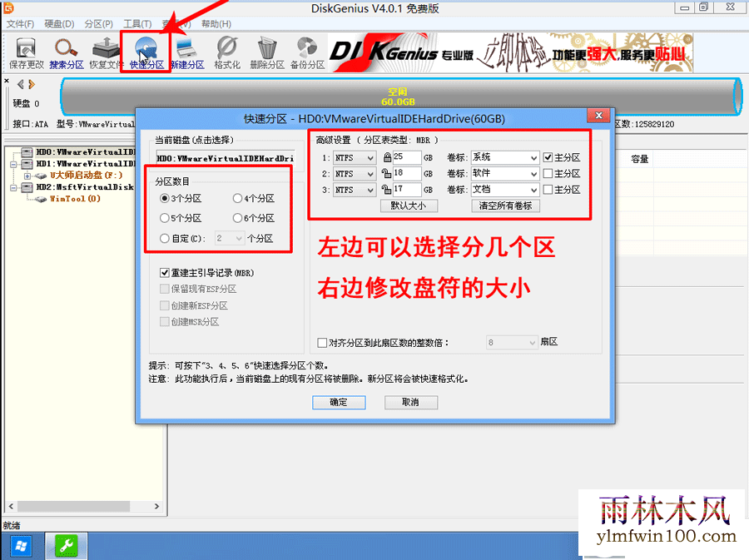749x560 pixels.
Task: Open the Quick Partition (快速分区) tool
Action: pos(146,53)
